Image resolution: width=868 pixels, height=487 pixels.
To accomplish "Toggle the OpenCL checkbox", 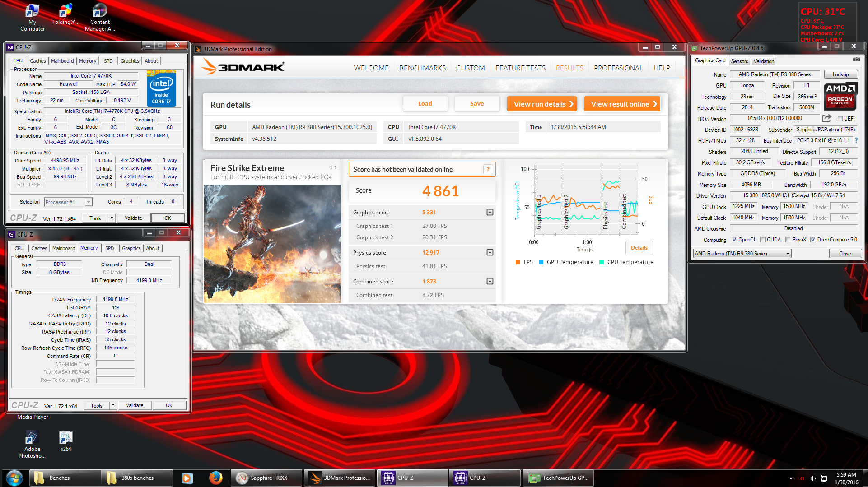I will click(734, 240).
